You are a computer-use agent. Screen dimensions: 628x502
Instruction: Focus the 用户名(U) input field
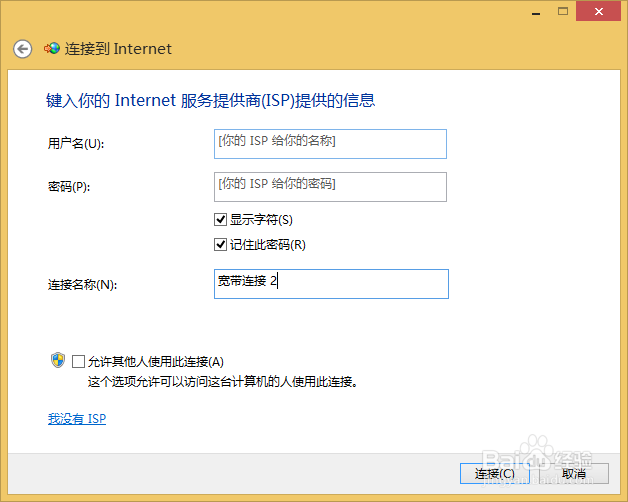[330, 144]
